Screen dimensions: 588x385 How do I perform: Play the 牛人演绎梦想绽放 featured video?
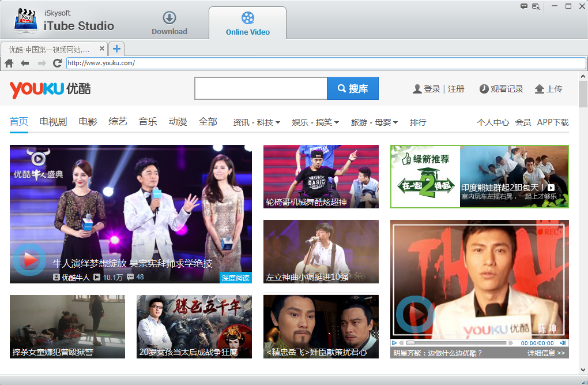29,260
